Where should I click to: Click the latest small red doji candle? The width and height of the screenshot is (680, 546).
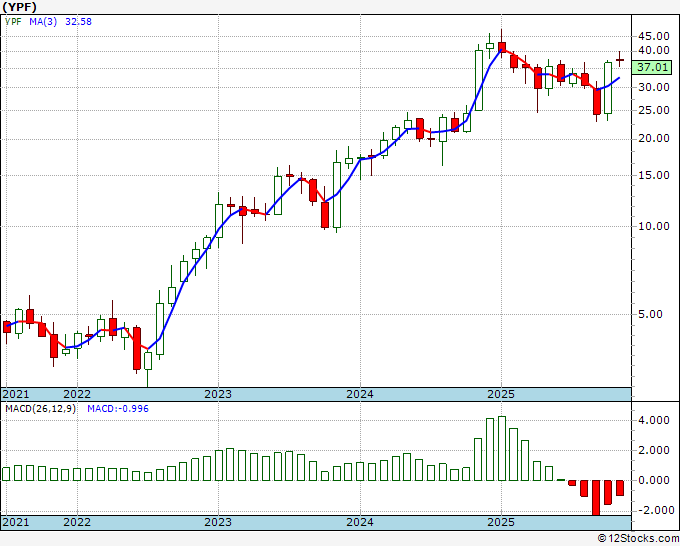click(620, 59)
